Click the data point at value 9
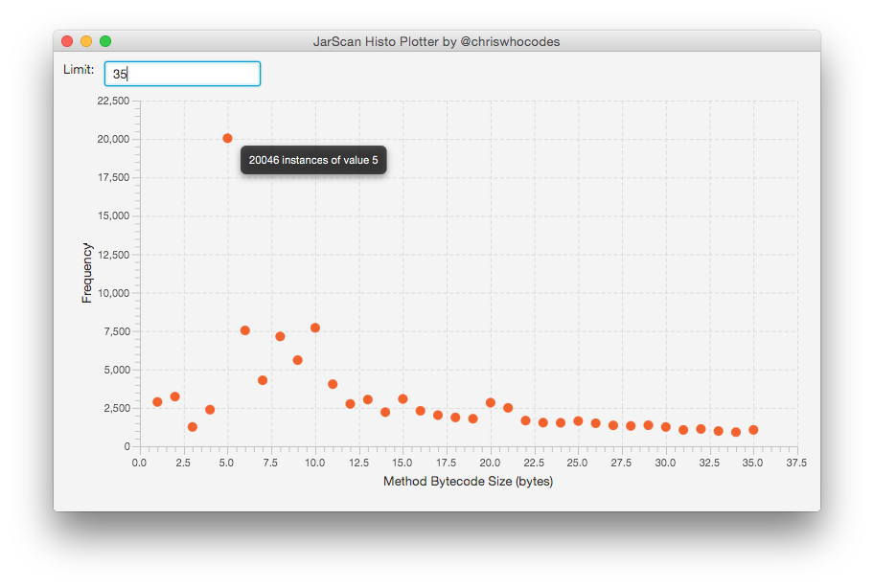This screenshot has width=874, height=588. click(298, 360)
